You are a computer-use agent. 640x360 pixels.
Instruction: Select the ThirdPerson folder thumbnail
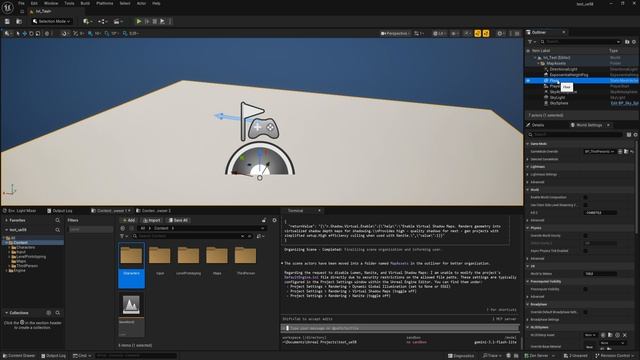click(x=245, y=256)
